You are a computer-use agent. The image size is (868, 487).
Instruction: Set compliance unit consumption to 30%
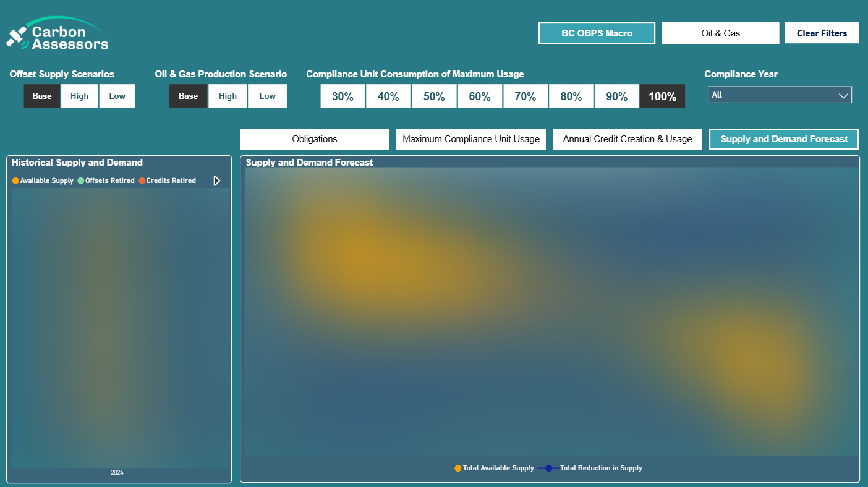coord(343,96)
